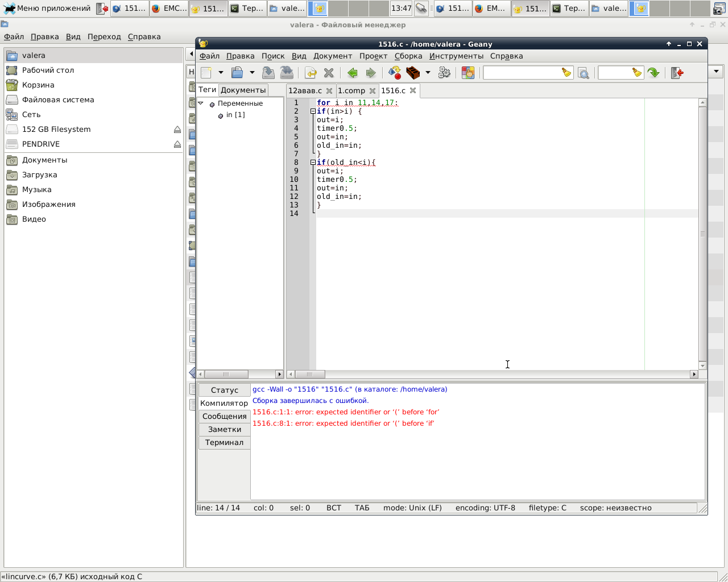The height and width of the screenshot is (582, 728).
Task: Collapse the Переменные tree node
Action: (x=201, y=103)
